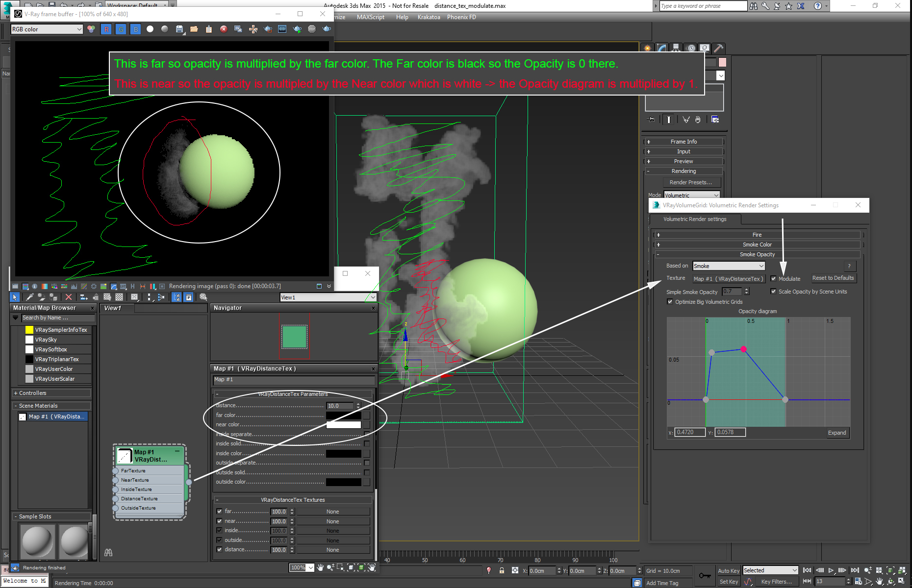This screenshot has width=912, height=588.
Task: Pick material from object with eyedropper
Action: [x=29, y=297]
